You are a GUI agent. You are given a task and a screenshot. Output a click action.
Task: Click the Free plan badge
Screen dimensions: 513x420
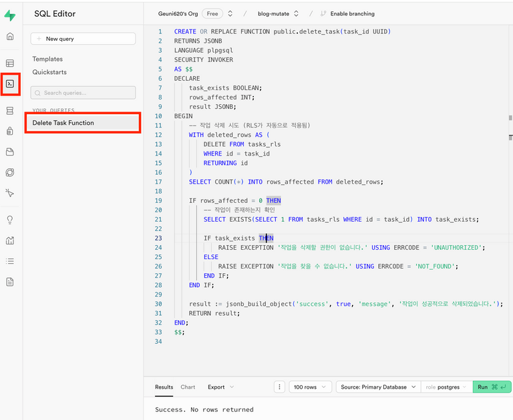pos(212,14)
